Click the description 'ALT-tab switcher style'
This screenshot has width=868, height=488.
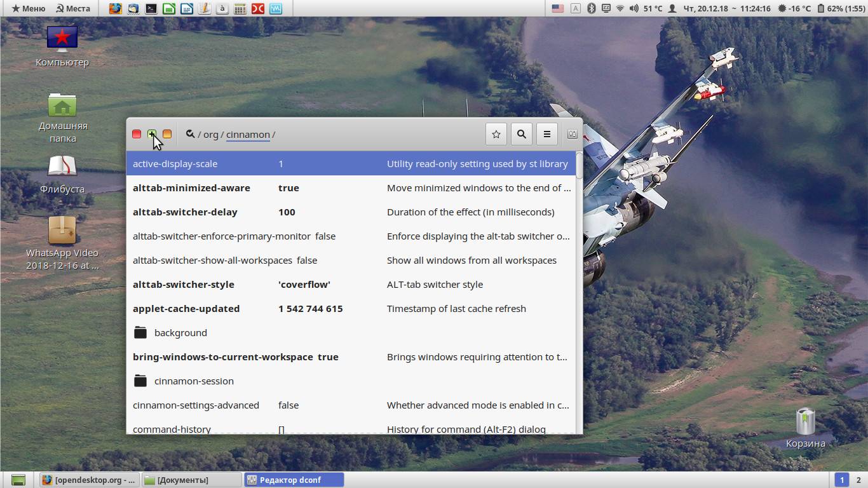(435, 284)
